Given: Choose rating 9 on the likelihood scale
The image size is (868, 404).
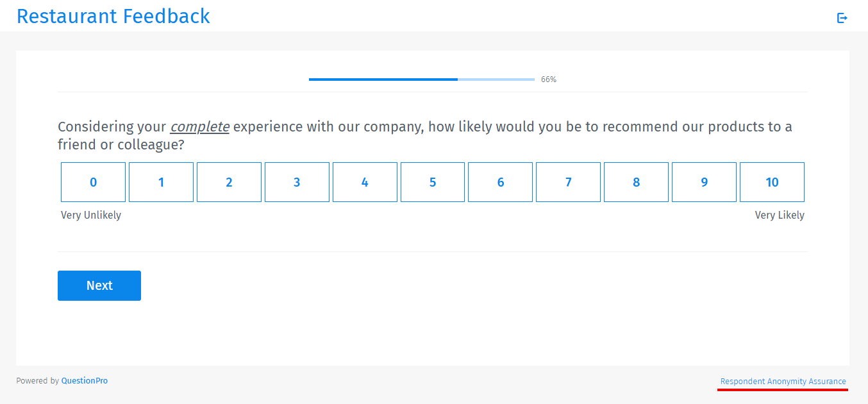Looking at the screenshot, I should coord(704,182).
